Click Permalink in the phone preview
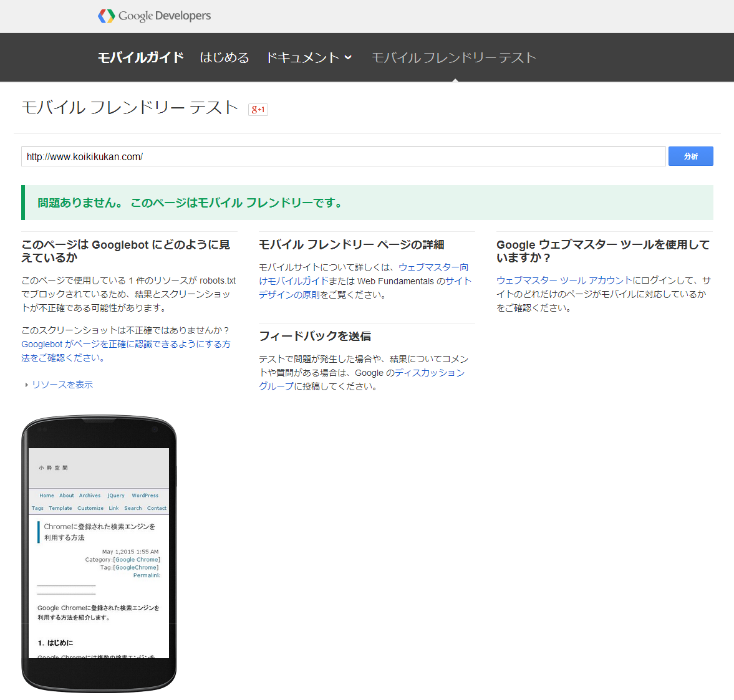This screenshot has width=734, height=700. (147, 575)
